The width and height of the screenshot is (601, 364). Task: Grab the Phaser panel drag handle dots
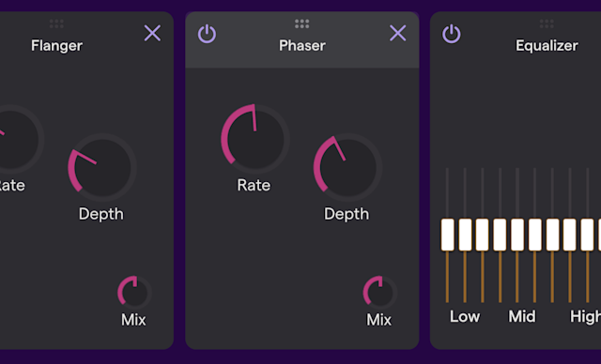[302, 23]
